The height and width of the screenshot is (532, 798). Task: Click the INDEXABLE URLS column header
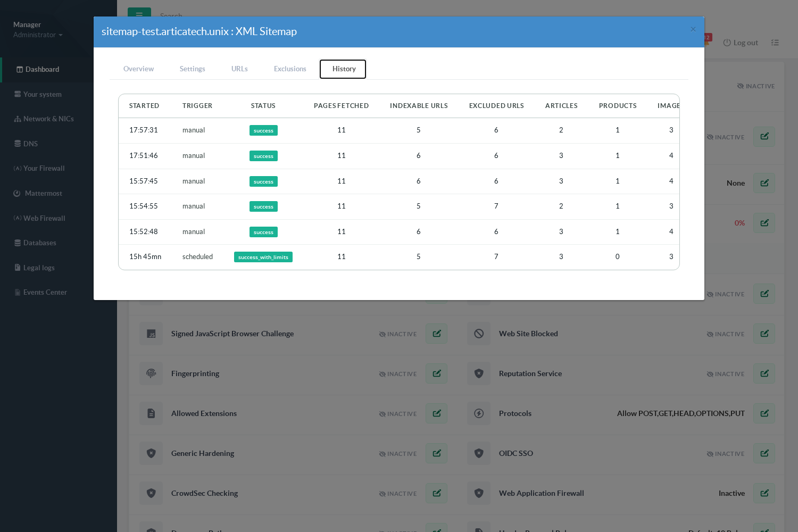[x=419, y=106]
